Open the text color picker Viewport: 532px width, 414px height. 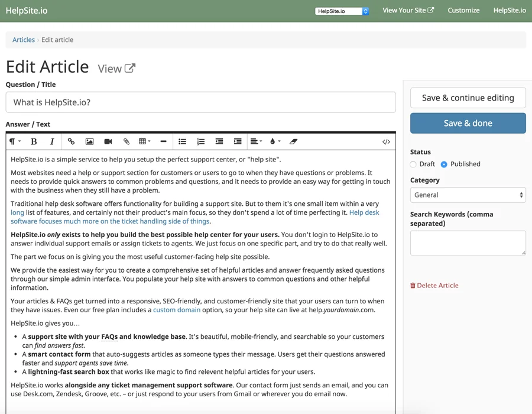pyautogui.click(x=274, y=141)
